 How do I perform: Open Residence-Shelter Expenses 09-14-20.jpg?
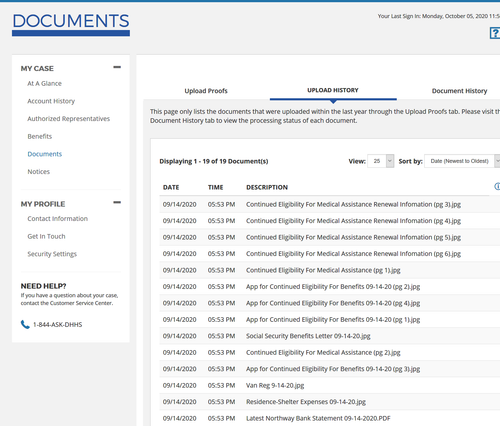click(x=306, y=402)
